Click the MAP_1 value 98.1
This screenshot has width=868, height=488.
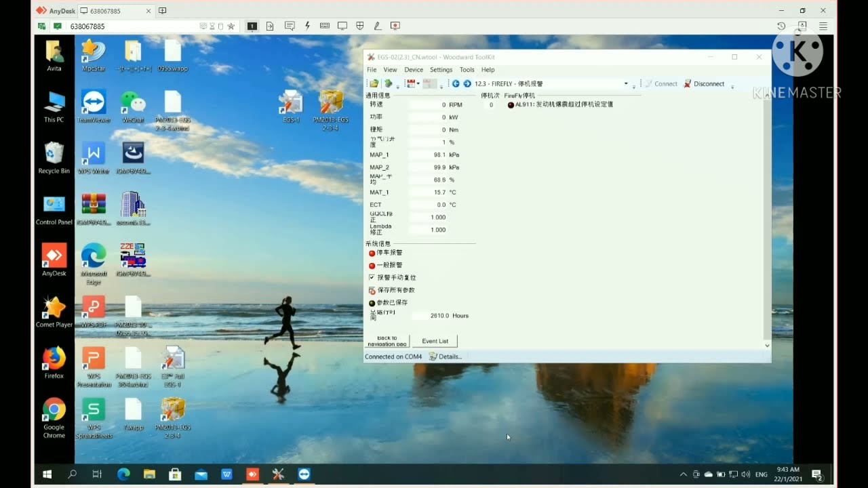pyautogui.click(x=428, y=155)
